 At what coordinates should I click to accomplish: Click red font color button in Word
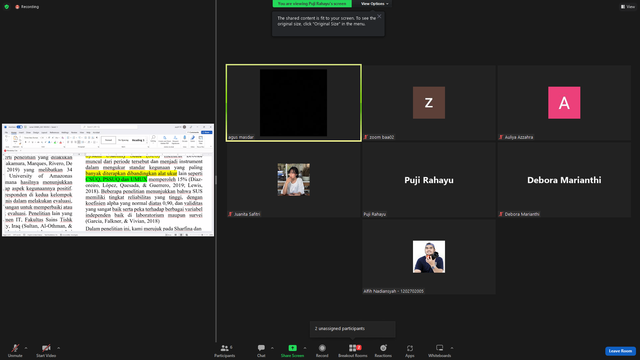click(x=60, y=142)
